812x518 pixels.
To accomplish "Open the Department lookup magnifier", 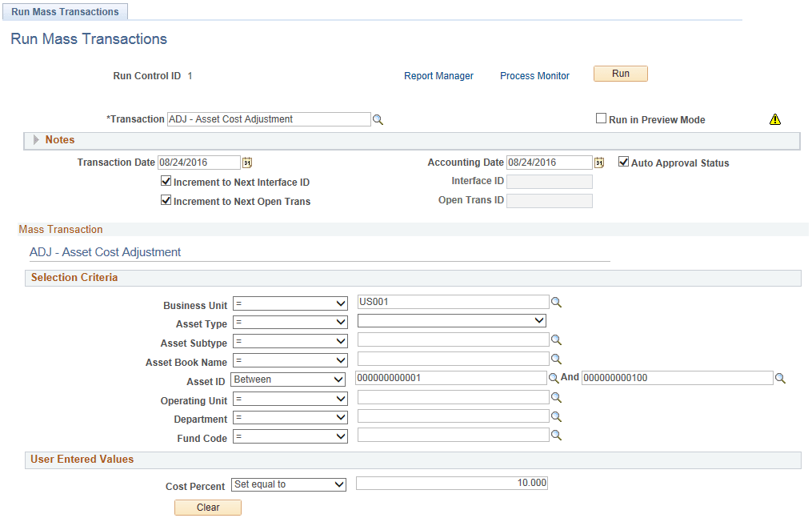I will pos(556,416).
